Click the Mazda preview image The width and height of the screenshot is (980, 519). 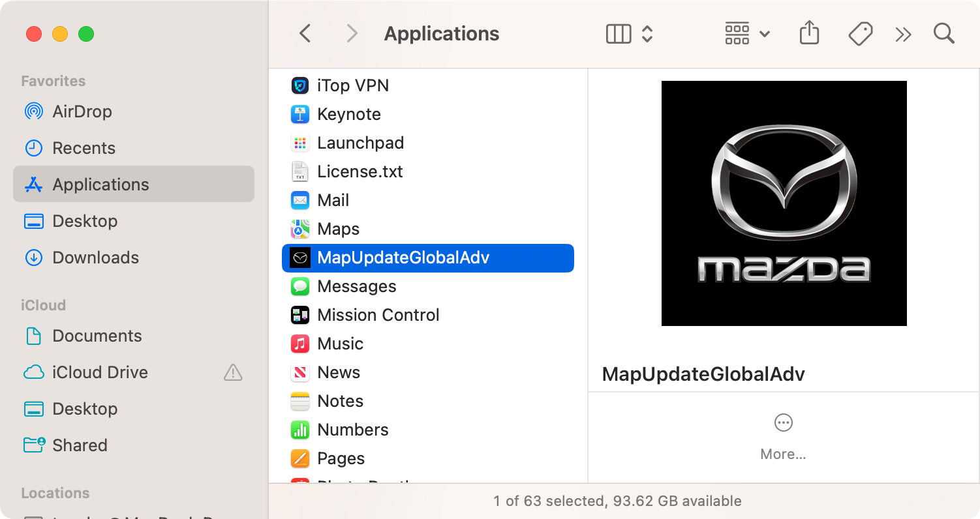pos(784,203)
